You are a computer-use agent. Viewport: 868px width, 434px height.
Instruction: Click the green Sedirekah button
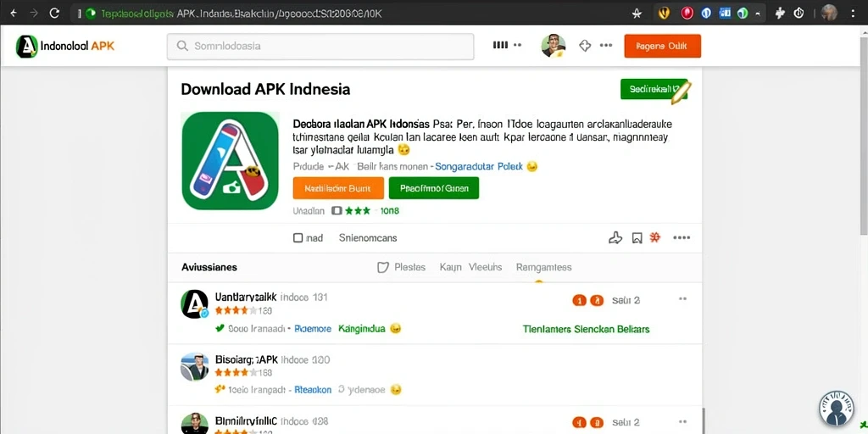coord(654,89)
